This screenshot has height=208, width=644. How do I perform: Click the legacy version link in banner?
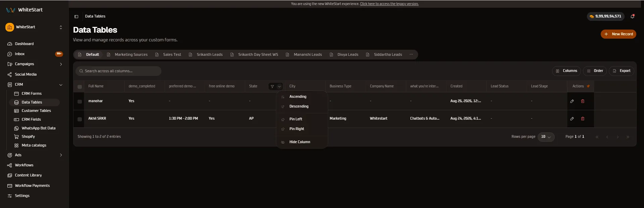tap(389, 4)
